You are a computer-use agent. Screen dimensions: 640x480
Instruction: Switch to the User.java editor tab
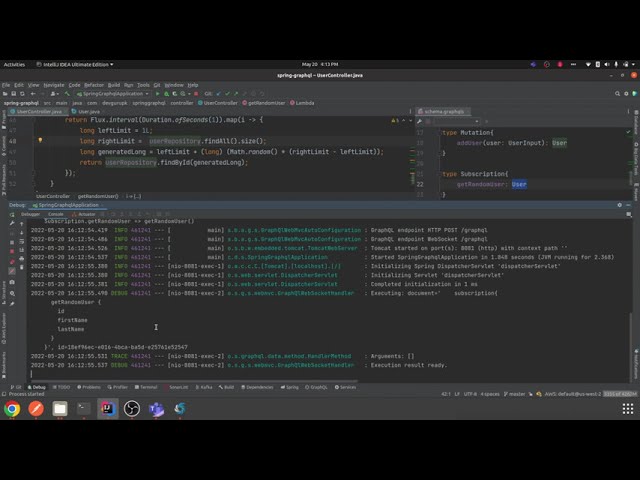point(86,111)
